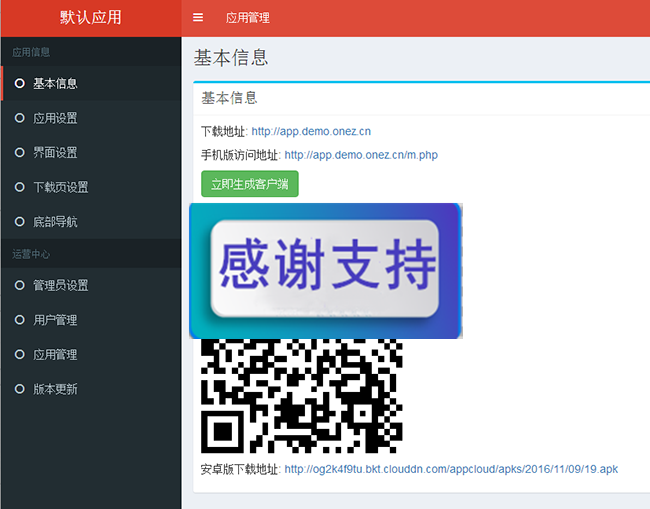This screenshot has height=509, width=650.
Task: Open download link app.demo.onez.cn
Action: point(311,131)
